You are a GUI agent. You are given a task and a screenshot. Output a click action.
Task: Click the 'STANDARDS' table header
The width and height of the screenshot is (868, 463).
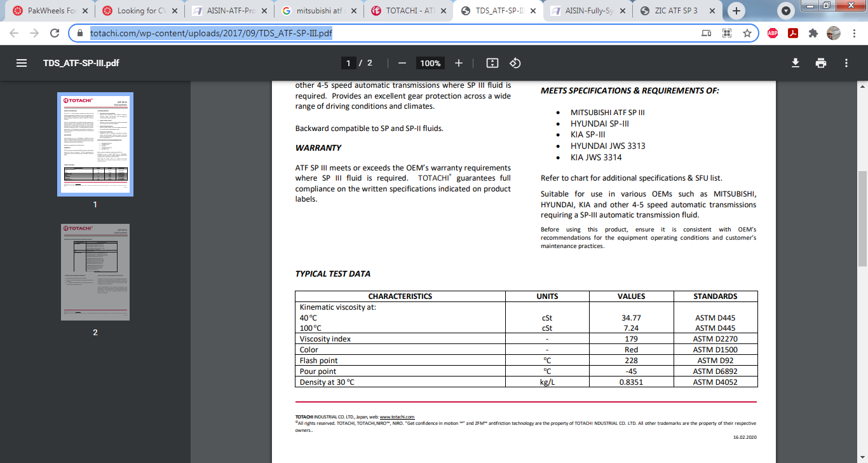coord(715,296)
